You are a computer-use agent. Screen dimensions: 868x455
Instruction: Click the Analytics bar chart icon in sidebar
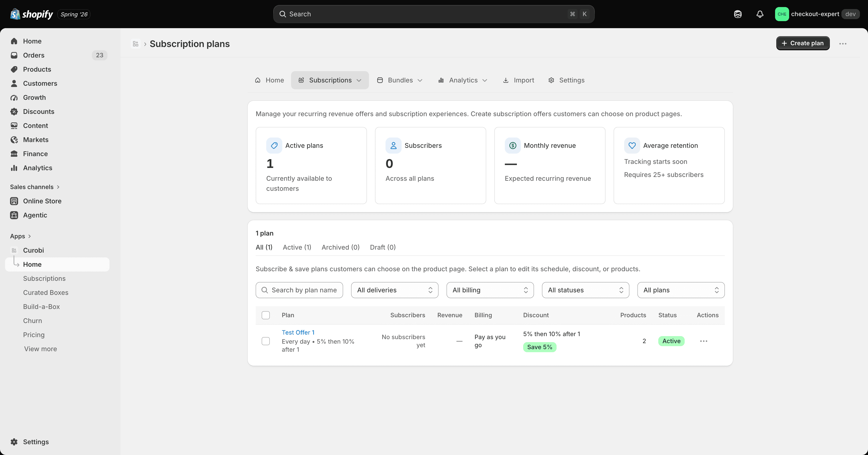pos(14,168)
